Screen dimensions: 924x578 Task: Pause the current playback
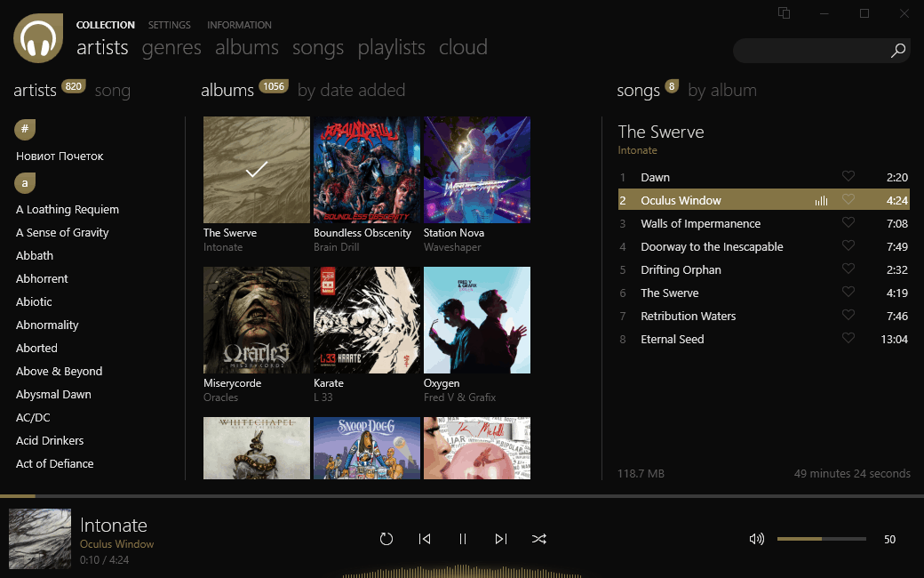(x=463, y=539)
